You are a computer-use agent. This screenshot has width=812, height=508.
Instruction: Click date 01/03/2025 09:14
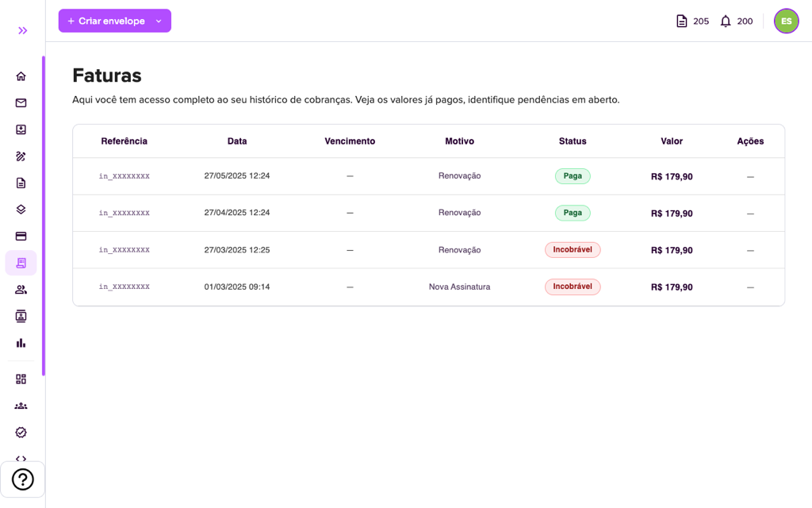237,287
